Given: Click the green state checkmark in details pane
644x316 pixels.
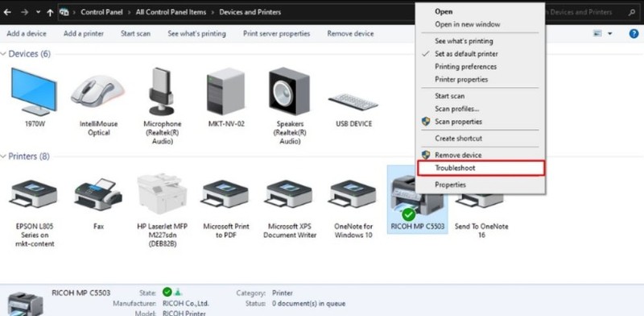Looking at the screenshot, I should pyautogui.click(x=167, y=292).
